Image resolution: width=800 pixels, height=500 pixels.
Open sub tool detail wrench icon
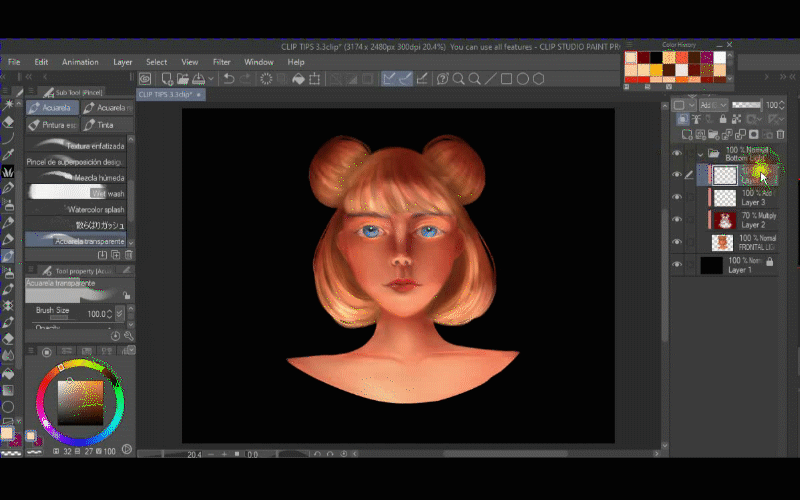point(128,336)
